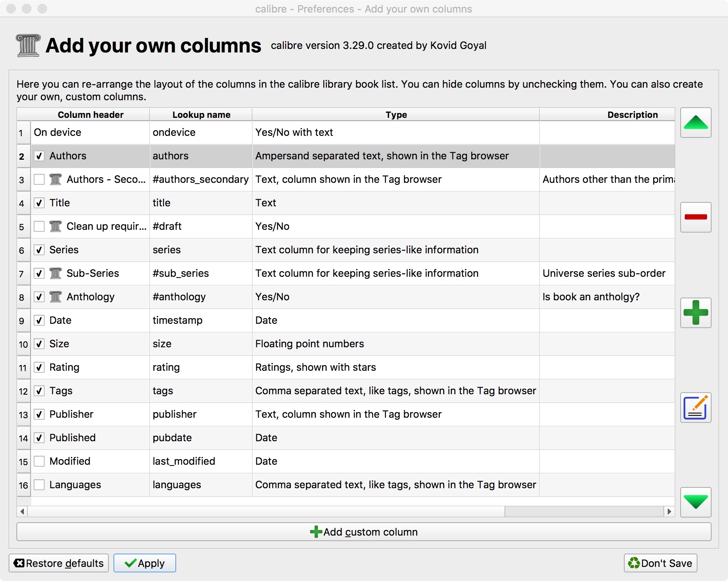Click the Lookup name column header
Screen dimensions: 728x581
coord(201,115)
